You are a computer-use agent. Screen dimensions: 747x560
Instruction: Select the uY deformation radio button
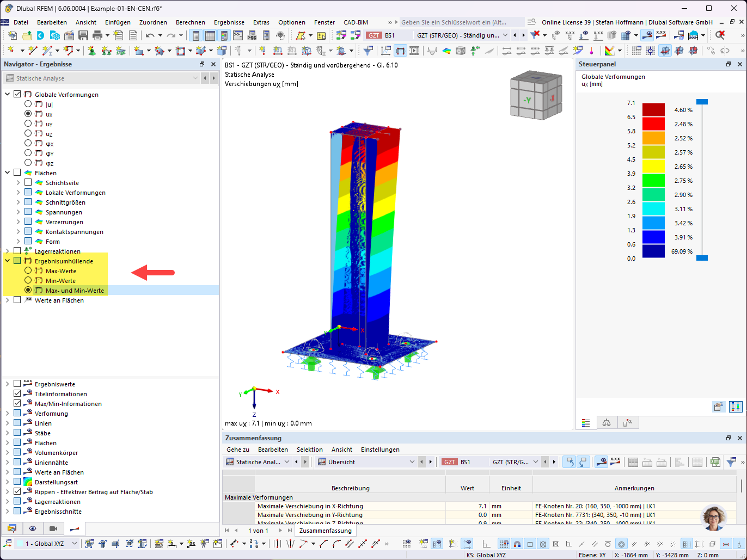click(x=28, y=124)
